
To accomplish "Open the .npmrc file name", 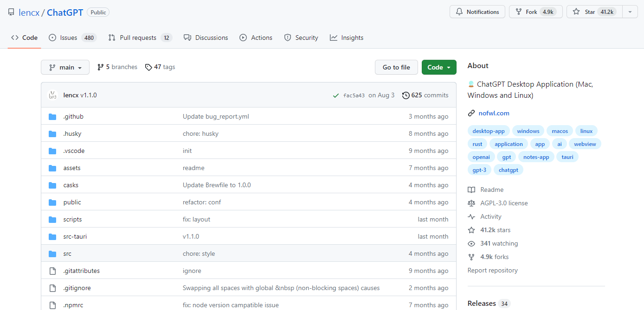I will 73,305.
